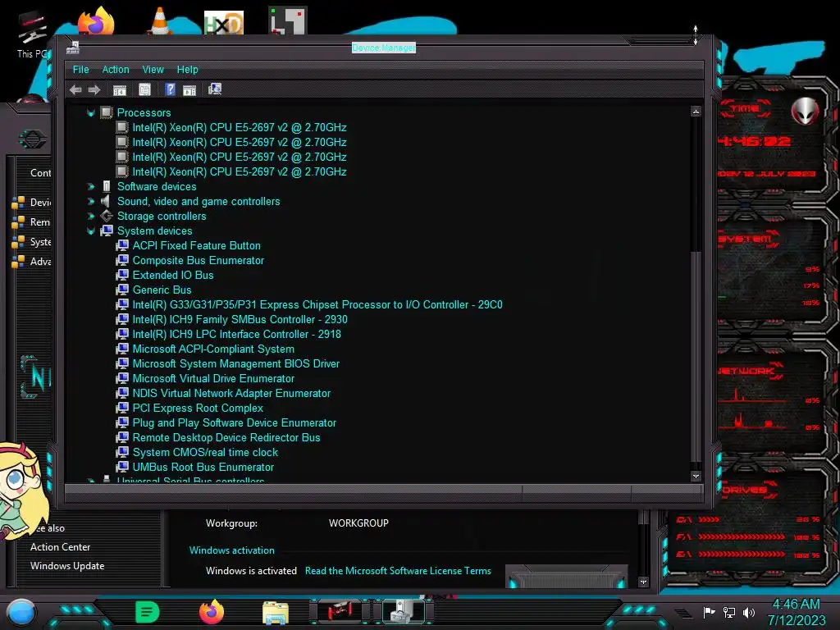
Task: Click the Forward arrow in Device Manager toolbar
Action: (94, 90)
